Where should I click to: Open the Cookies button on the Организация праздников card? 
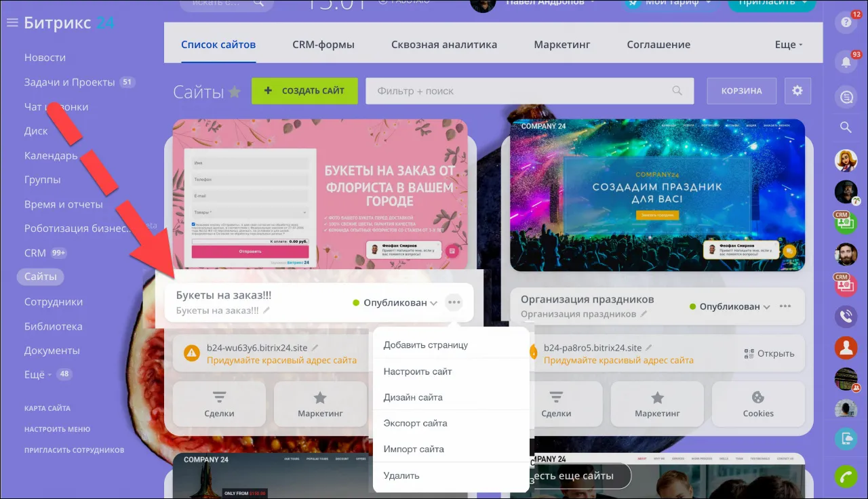(x=758, y=404)
